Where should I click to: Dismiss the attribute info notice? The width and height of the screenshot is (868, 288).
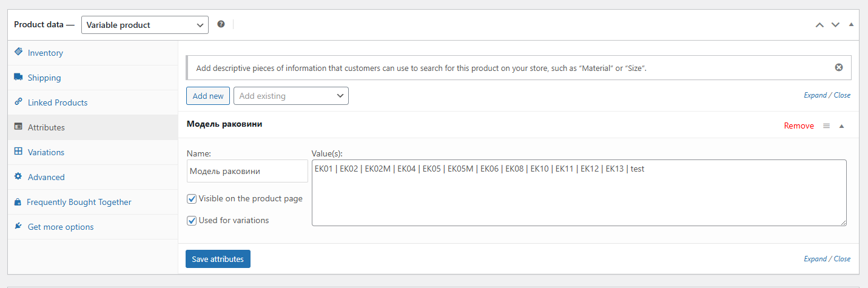839,67
